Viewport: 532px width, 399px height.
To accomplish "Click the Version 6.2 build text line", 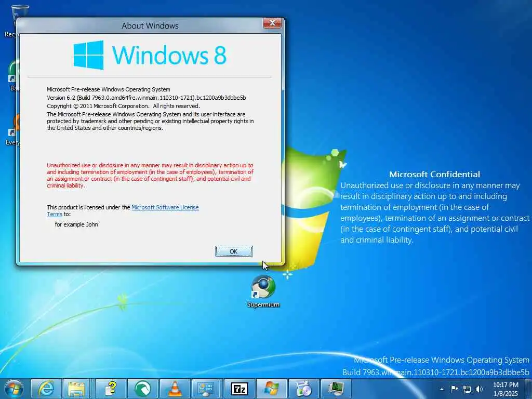I will pos(146,98).
